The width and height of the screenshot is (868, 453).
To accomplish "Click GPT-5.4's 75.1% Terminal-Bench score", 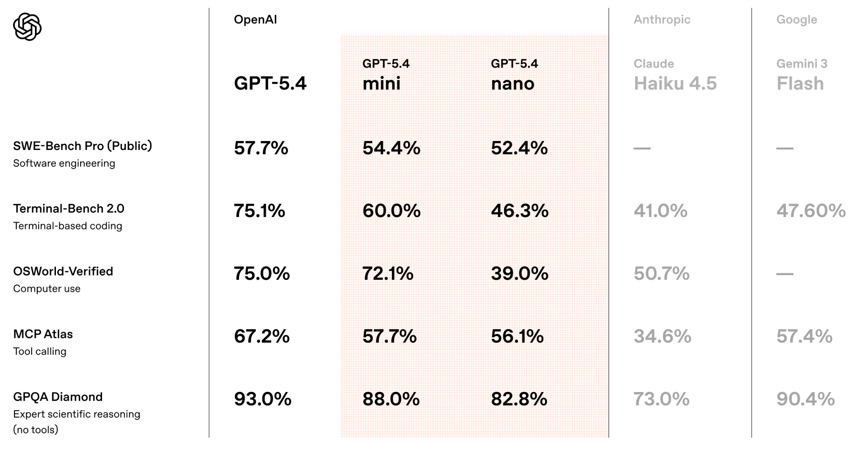I will (259, 211).
